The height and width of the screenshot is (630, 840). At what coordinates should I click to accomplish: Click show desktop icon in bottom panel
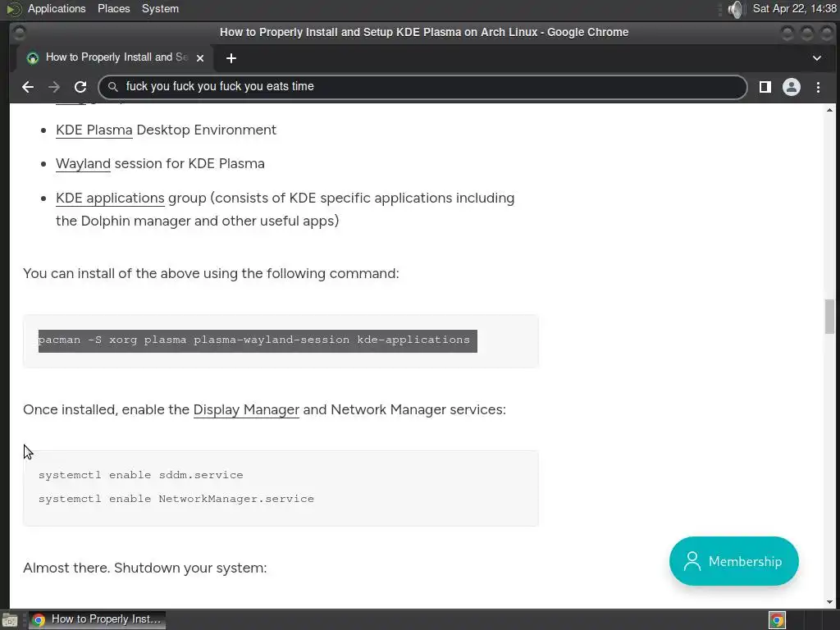click(x=10, y=620)
